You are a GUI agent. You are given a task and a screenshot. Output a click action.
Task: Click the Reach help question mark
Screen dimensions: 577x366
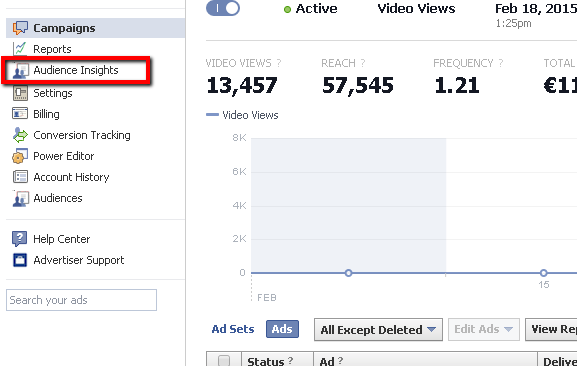click(362, 63)
